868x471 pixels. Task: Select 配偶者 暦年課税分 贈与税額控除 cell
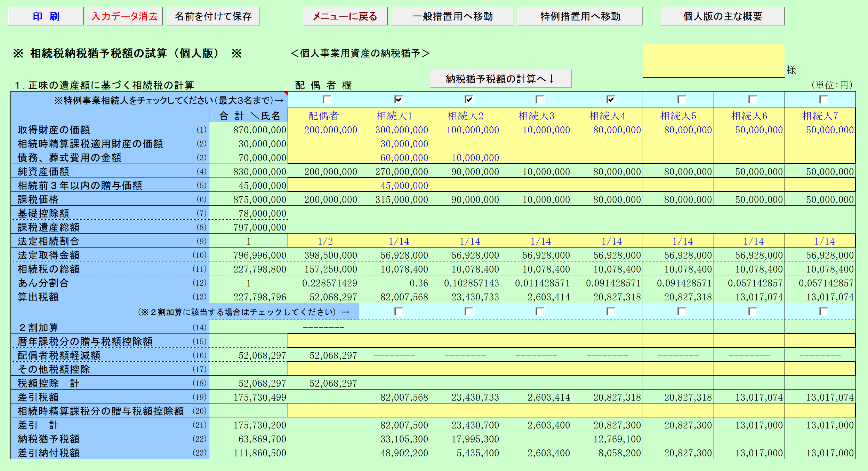click(x=323, y=341)
